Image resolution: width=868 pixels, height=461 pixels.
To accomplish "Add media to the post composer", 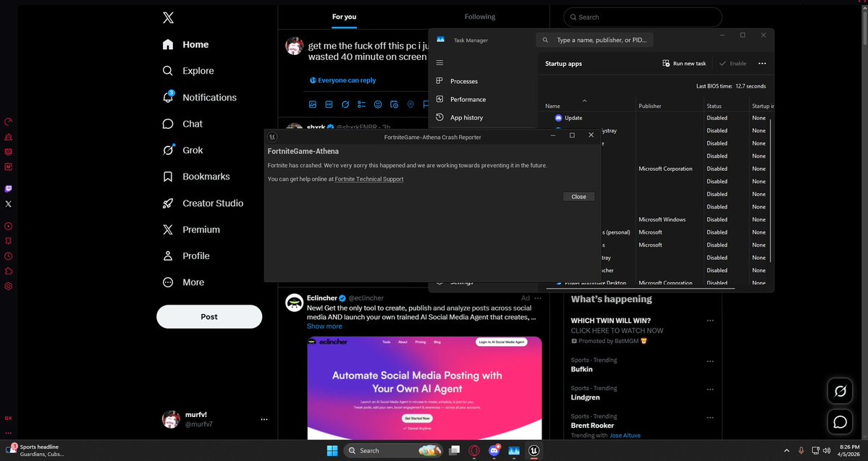I will (313, 104).
